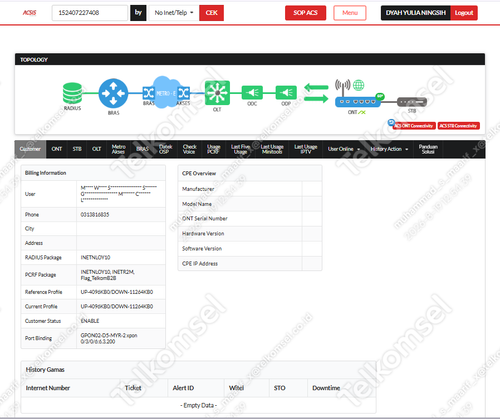Click phone value 0313816835
This screenshot has width=500, height=419.
point(95,215)
